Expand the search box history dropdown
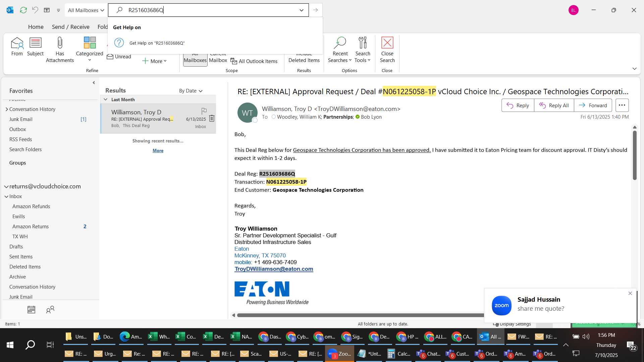Image resolution: width=644 pixels, height=362 pixels. tap(302, 10)
